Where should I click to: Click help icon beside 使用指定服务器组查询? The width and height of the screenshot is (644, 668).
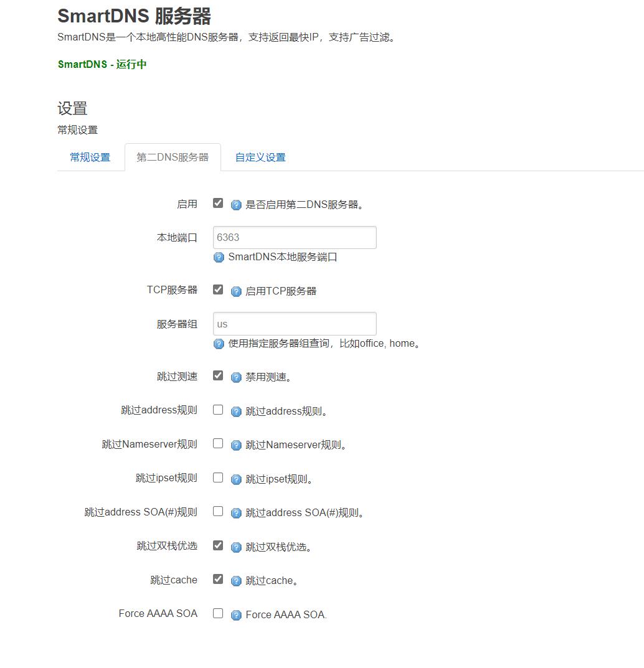219,344
